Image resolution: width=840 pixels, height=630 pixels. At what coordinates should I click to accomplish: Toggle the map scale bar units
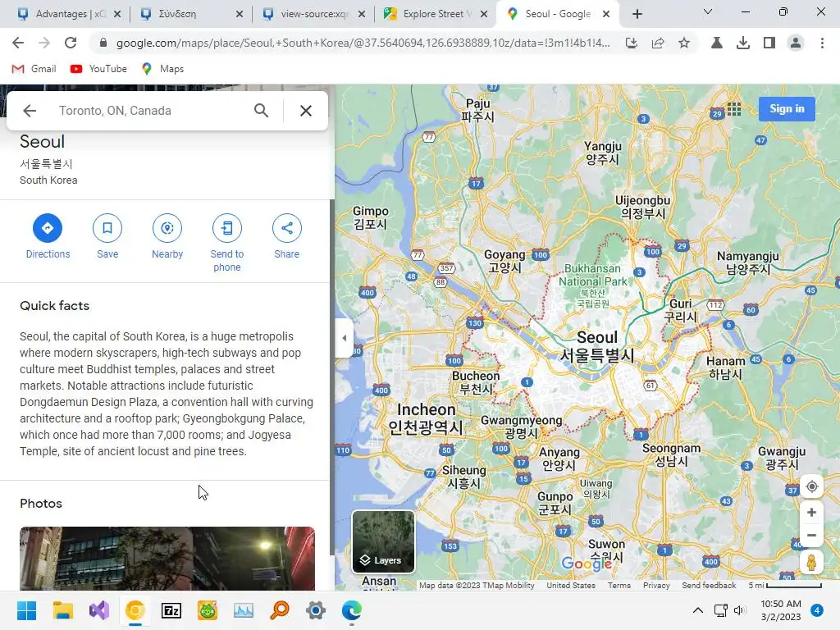[785, 586]
